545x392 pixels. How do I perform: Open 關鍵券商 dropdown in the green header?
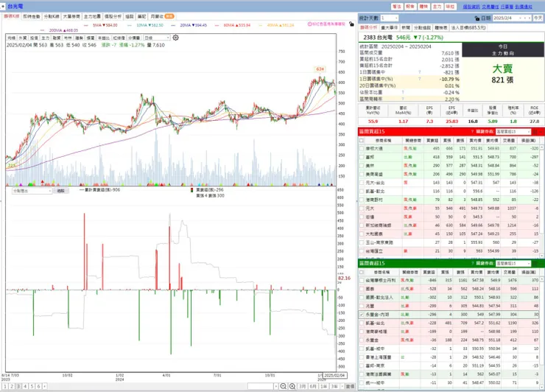[x=513, y=263]
